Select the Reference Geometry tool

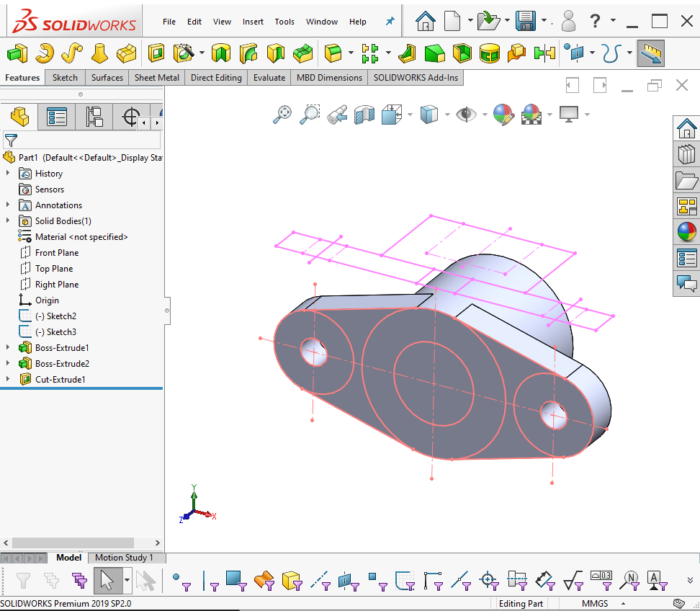click(x=575, y=53)
